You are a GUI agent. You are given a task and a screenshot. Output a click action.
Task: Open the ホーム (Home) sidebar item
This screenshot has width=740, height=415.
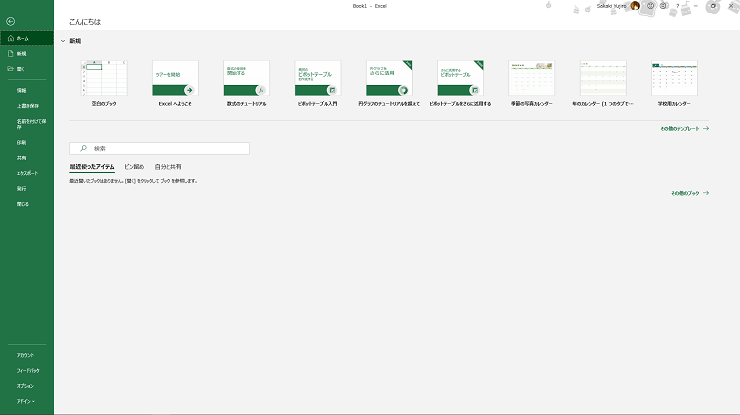point(27,38)
